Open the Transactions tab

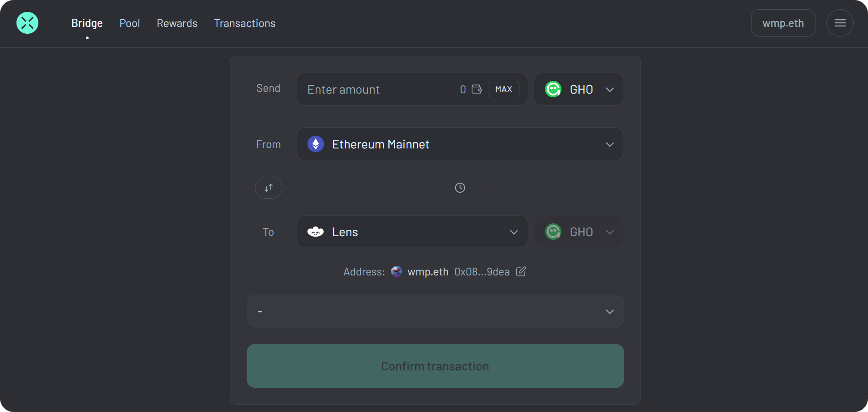(245, 23)
